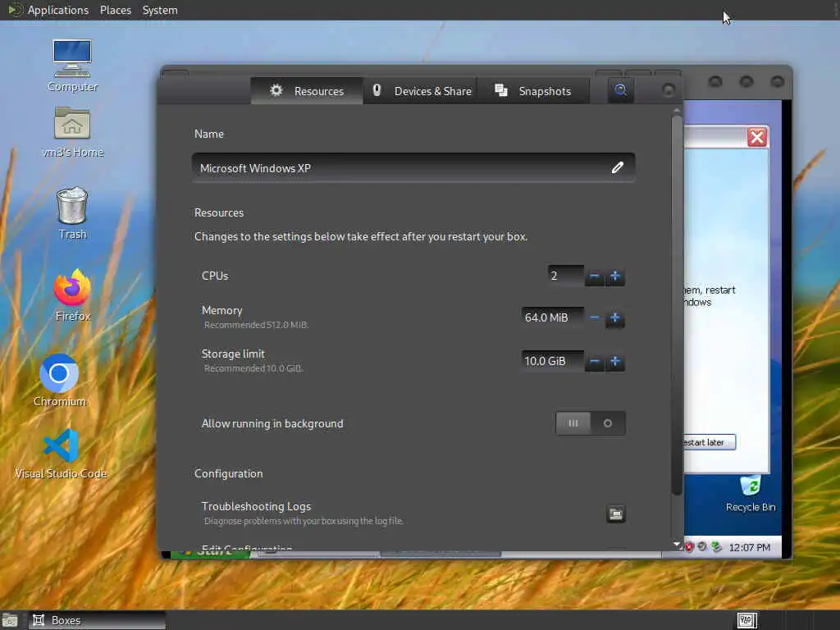The image size is (840, 630).
Task: Click the Restart later button in XP
Action: [x=708, y=442]
